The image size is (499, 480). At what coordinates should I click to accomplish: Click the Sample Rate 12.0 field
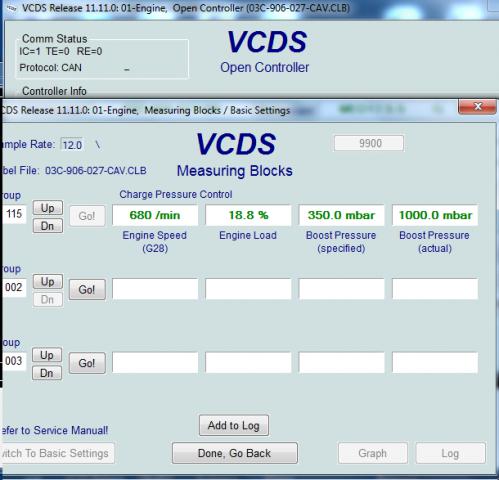72,145
